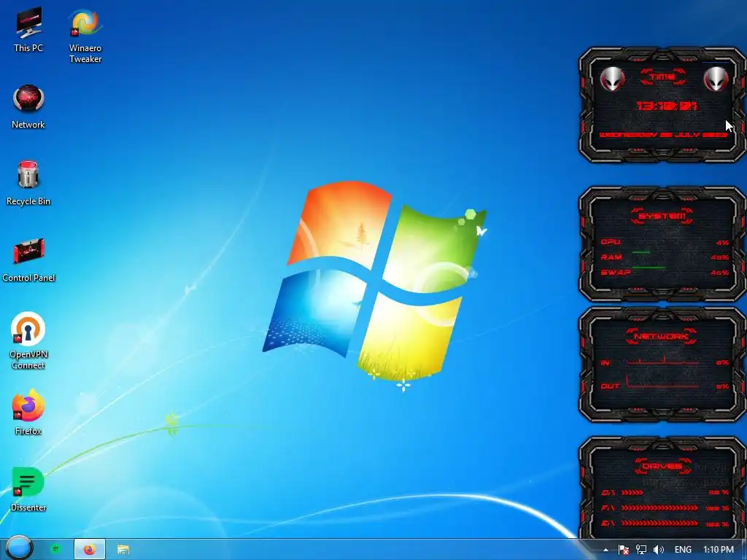Viewport: 747px width, 560px height.
Task: Click the E:\ drive label
Action: (x=608, y=524)
